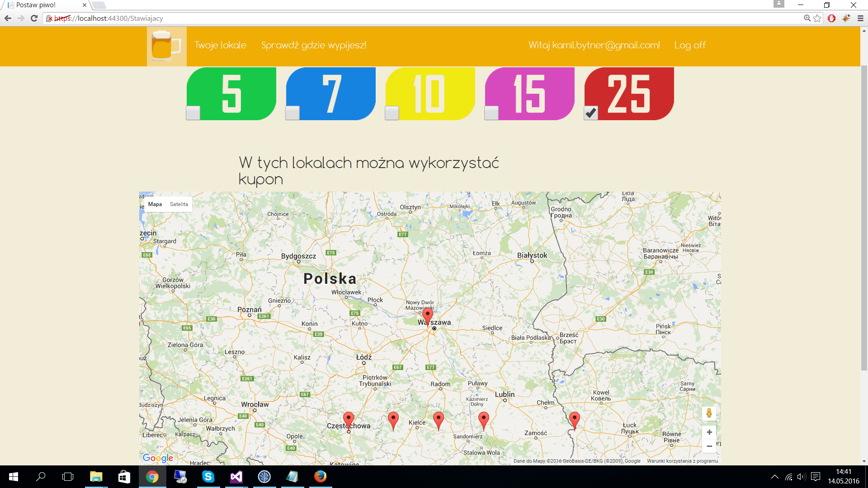Check the green 5 coupon checkbox

(x=193, y=113)
